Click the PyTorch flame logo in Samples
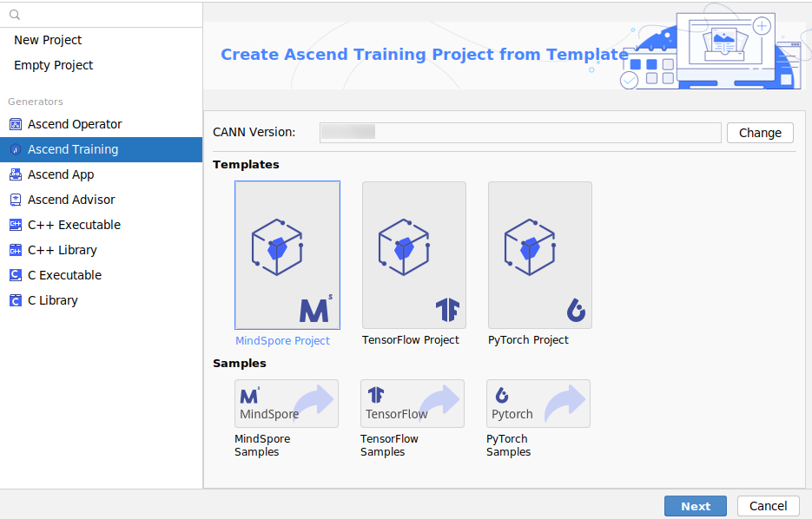This screenshot has width=812, height=519. [x=502, y=396]
